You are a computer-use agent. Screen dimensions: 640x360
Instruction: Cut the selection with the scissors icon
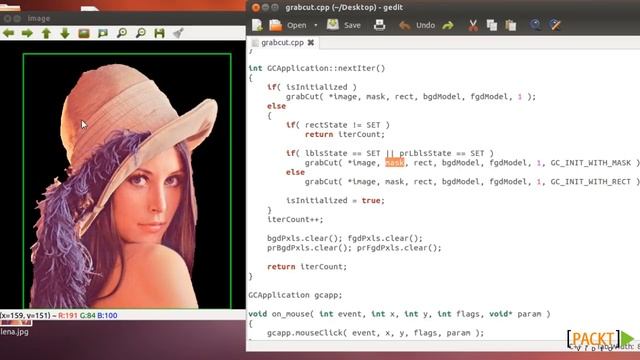(x=473, y=25)
